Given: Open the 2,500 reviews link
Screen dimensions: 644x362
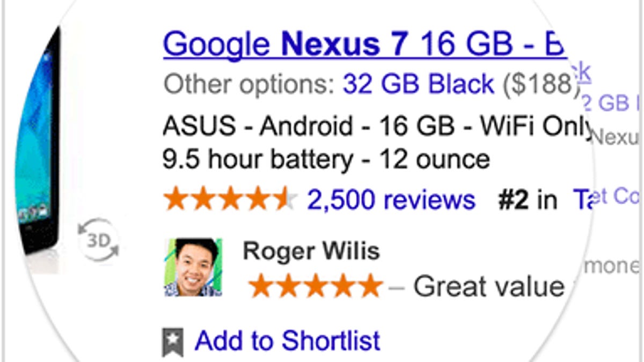Looking at the screenshot, I should coord(391,200).
